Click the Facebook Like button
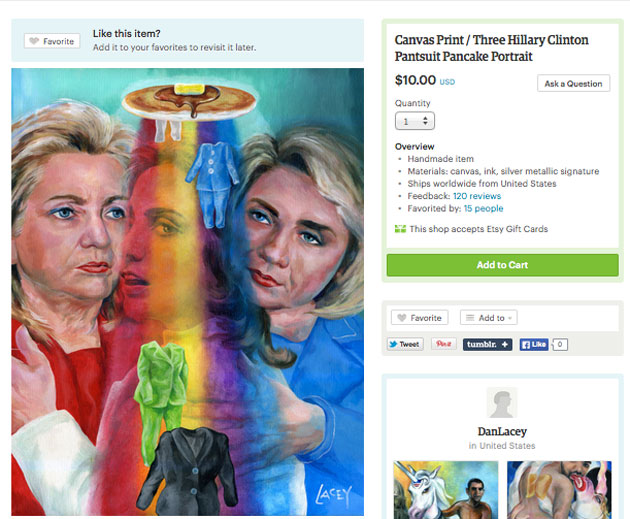630x519 pixels. (x=534, y=344)
